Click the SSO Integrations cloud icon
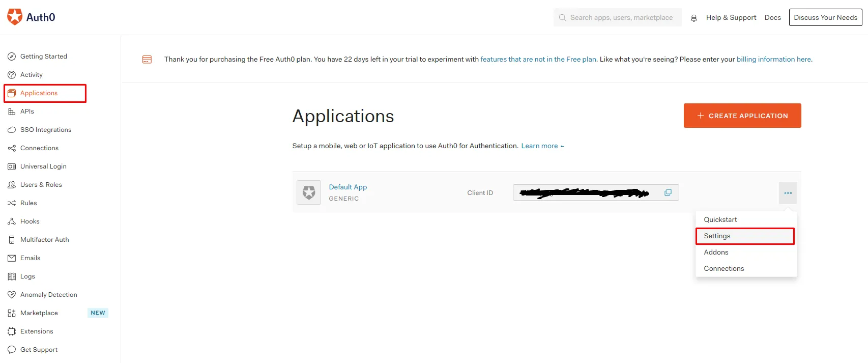The width and height of the screenshot is (868, 363). [x=12, y=130]
